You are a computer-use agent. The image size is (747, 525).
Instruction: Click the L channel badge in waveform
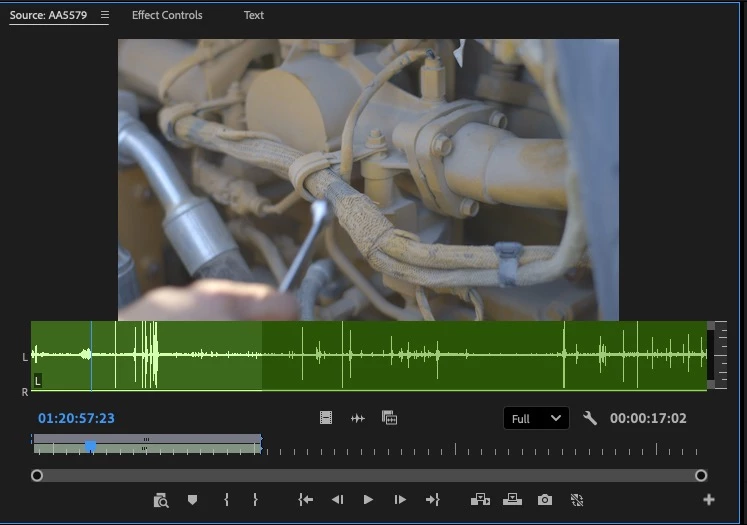[x=38, y=381]
